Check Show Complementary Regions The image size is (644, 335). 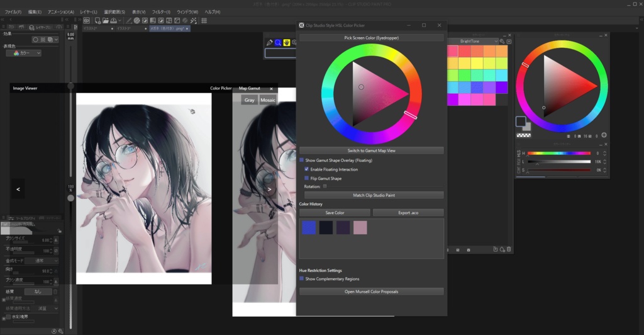301,279
